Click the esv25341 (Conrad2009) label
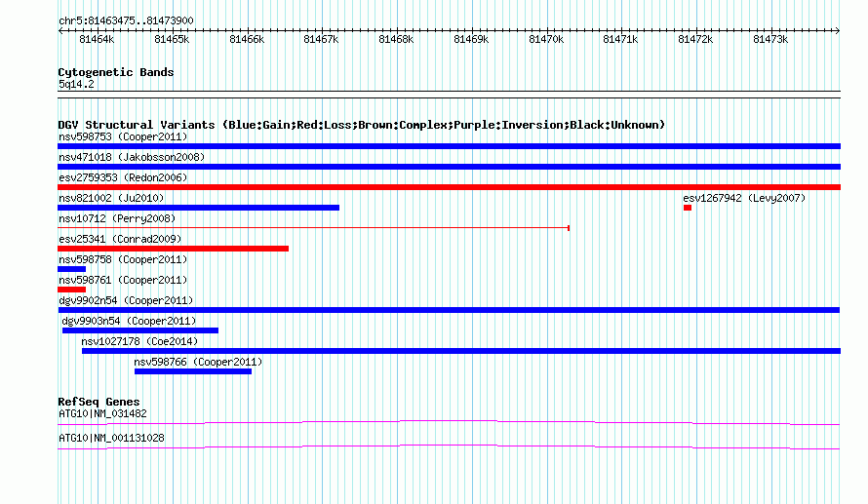 [120, 239]
